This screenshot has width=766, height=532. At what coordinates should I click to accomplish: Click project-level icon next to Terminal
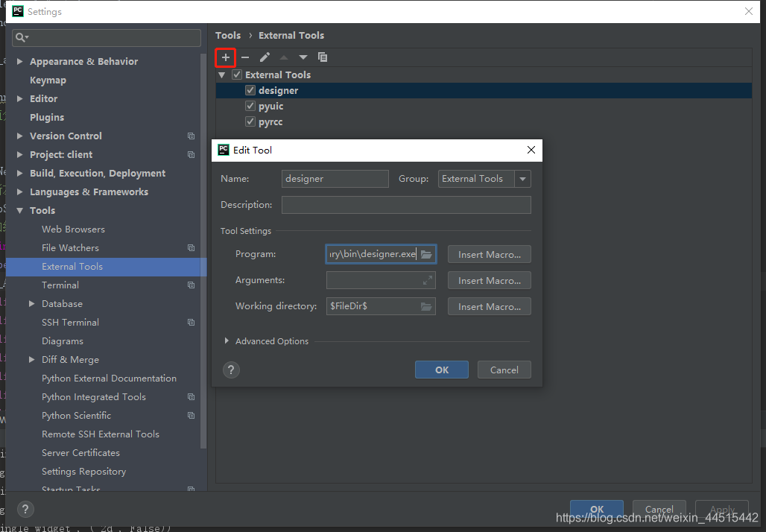(191, 285)
